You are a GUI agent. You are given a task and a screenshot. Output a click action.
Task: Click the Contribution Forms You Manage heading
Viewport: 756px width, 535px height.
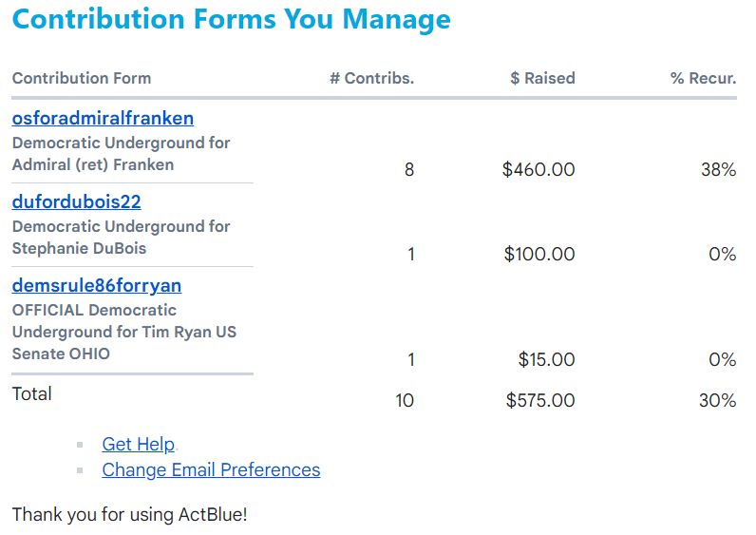point(232,20)
